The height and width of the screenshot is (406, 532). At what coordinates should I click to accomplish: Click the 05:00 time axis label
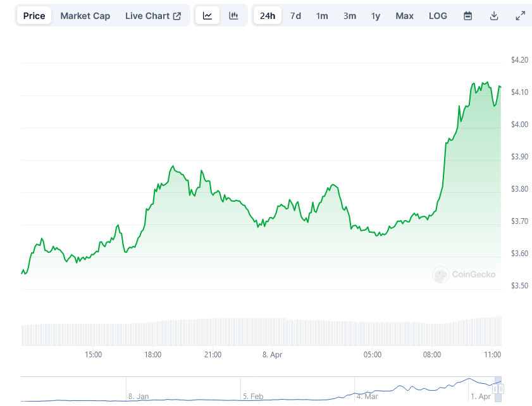[373, 355]
